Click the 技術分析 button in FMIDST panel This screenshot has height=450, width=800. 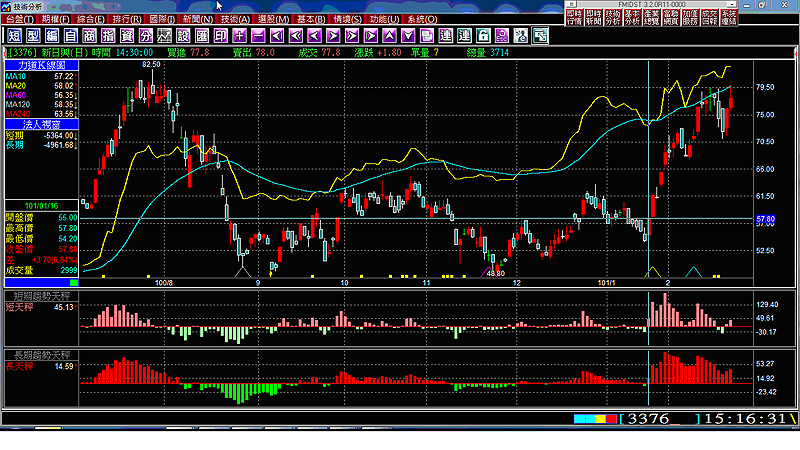[613, 17]
